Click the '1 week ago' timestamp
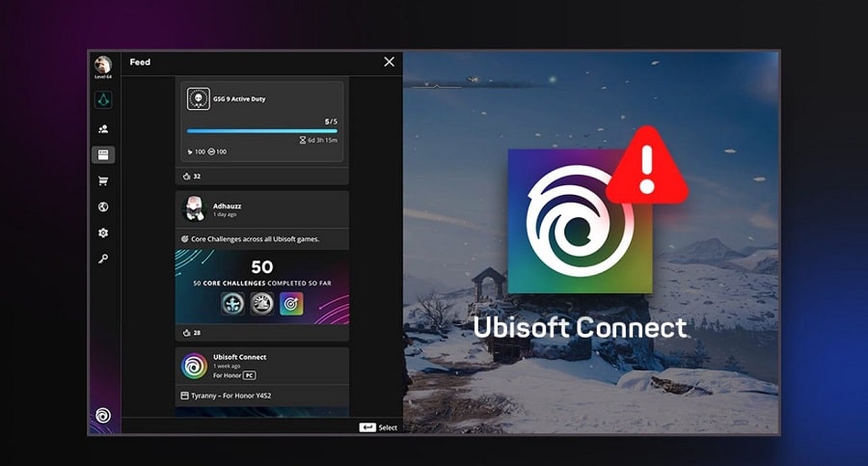 (x=227, y=367)
